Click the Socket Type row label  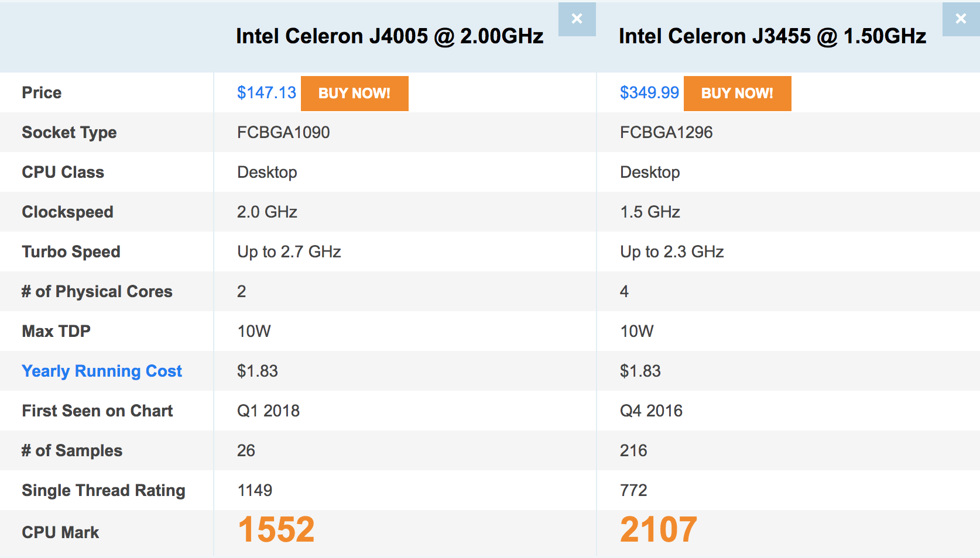(x=69, y=133)
